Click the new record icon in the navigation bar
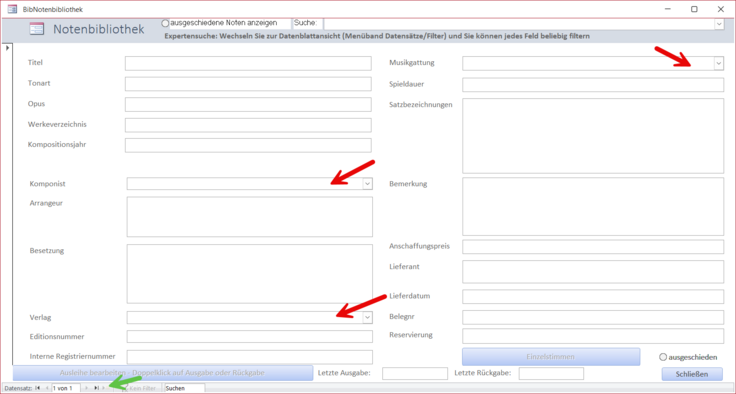The image size is (736, 394). pos(104,388)
